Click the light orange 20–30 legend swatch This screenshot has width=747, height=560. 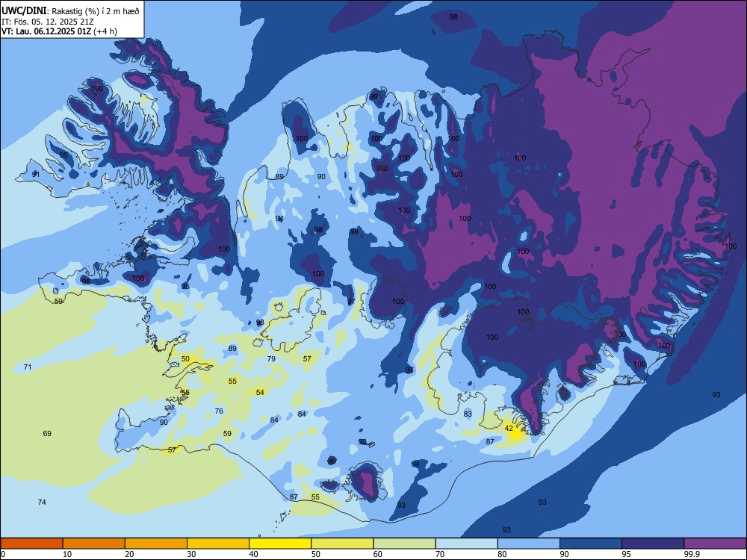(x=156, y=544)
